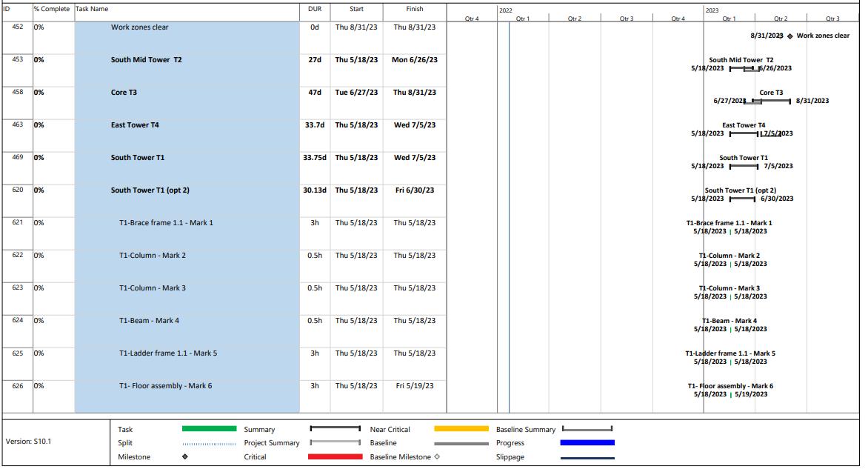
Task: Click the 'Project Summary' legend label
Action: tap(271, 443)
